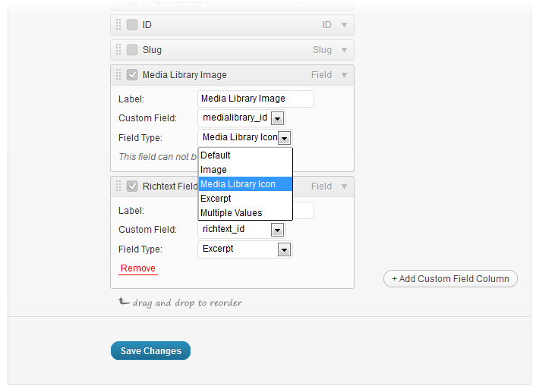Viewport: 539px width, 392px height.
Task: Open the medialibrary_id custom field dropdown
Action: [x=241, y=118]
